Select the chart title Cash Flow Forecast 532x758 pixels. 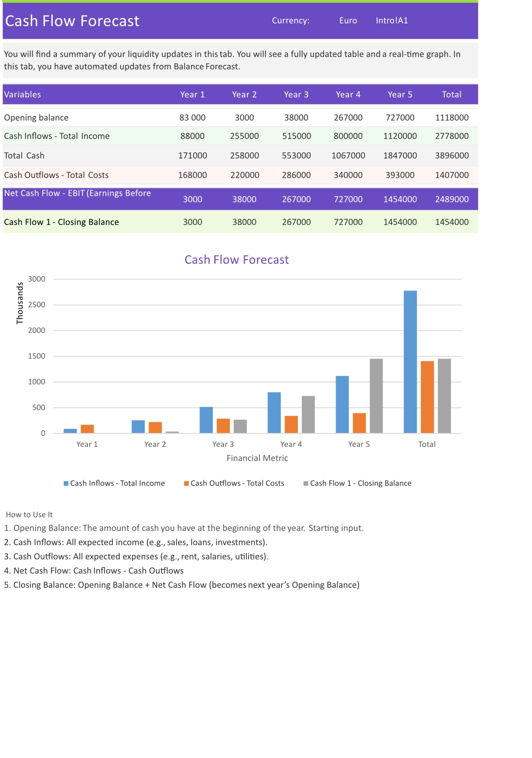pyautogui.click(x=237, y=260)
